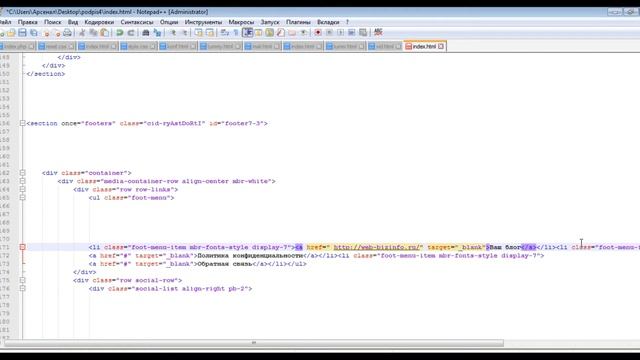Switch to the style.css tab
This screenshot has height=360, width=640.
click(x=138, y=47)
